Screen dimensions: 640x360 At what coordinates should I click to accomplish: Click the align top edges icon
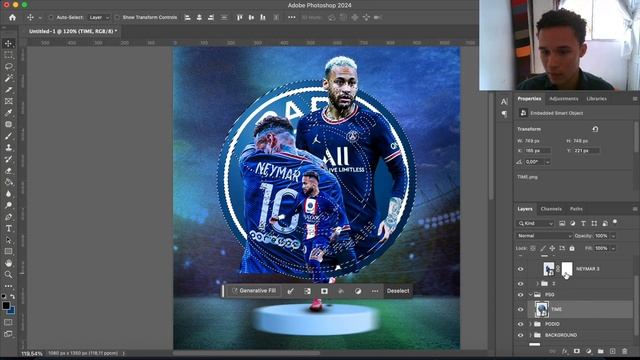240,18
